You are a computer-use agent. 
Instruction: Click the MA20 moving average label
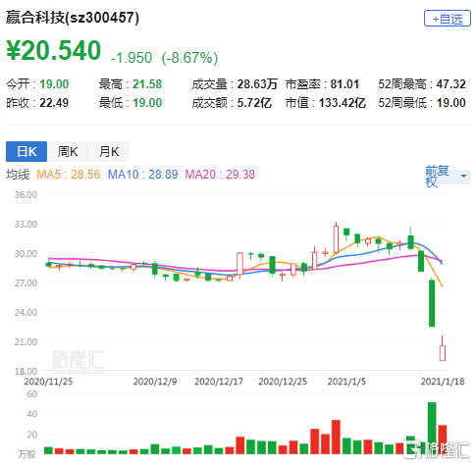pyautogui.click(x=220, y=175)
